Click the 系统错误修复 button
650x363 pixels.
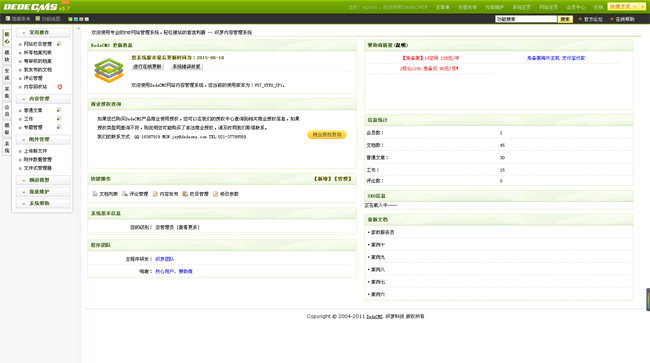(x=187, y=66)
